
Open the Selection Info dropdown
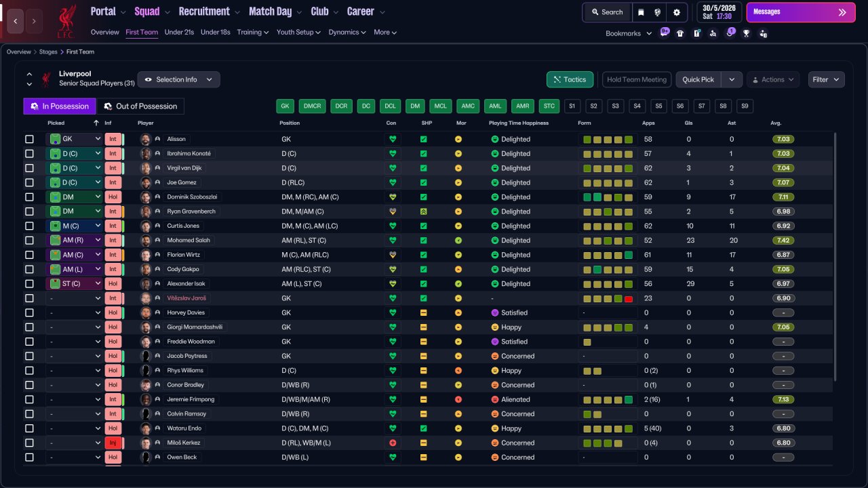179,79
